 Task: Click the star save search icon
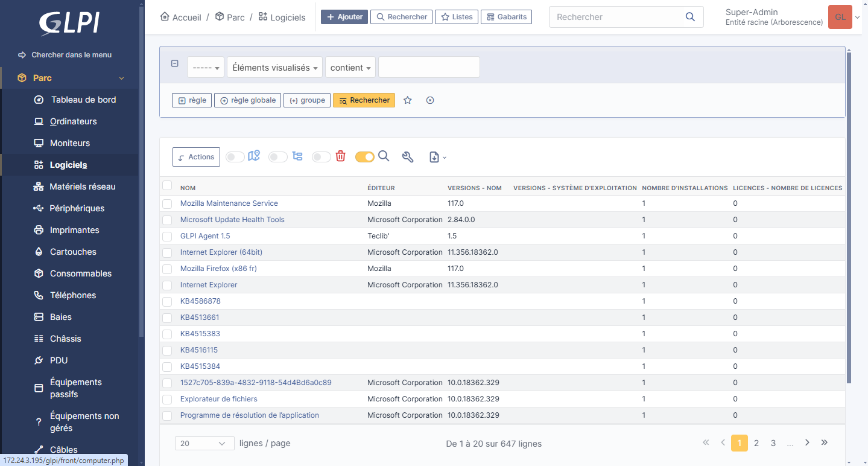point(408,100)
